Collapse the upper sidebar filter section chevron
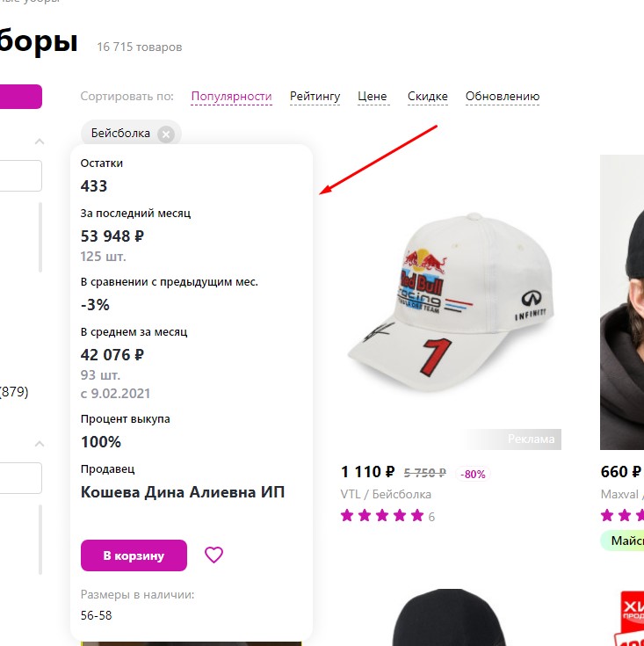This screenshot has height=646, width=644. [40, 141]
